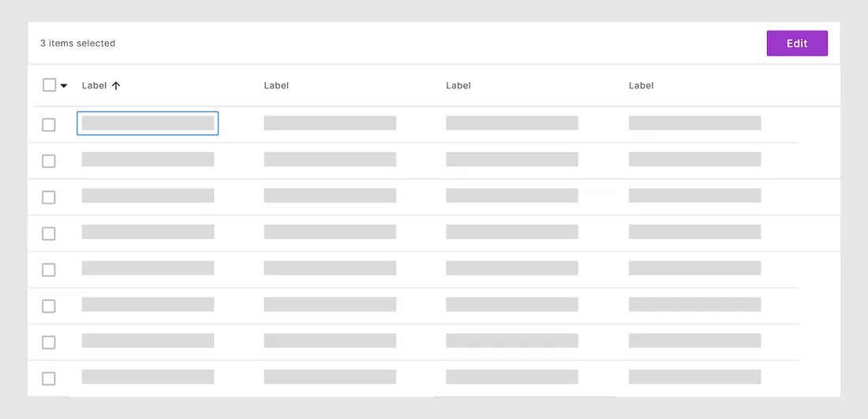Select the first row's second column cell

[330, 123]
